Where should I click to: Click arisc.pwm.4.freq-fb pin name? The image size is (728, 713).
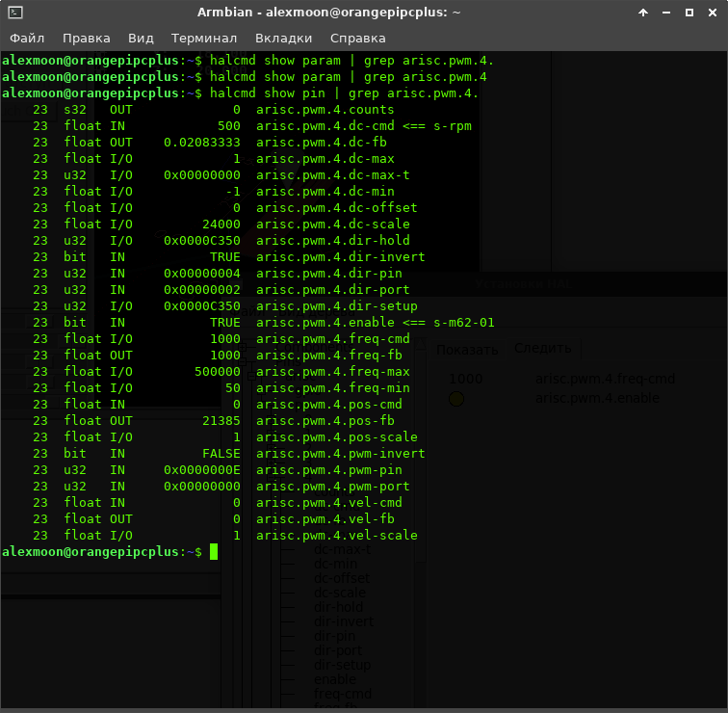click(x=329, y=356)
